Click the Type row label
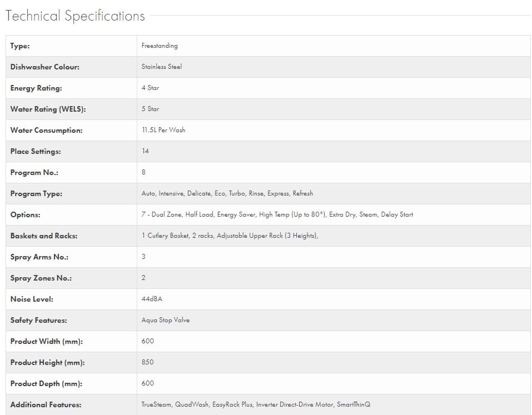Image resolution: width=532 pixels, height=415 pixels. [x=20, y=46]
